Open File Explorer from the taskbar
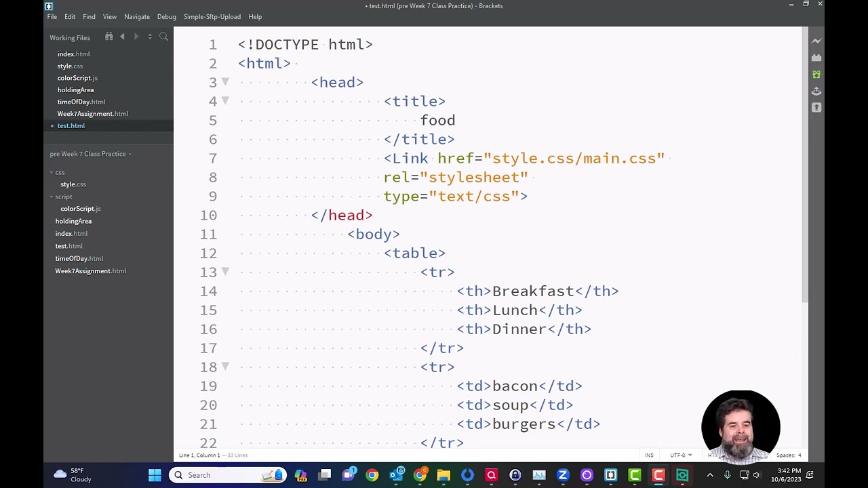Image resolution: width=868 pixels, height=488 pixels. tap(443, 475)
